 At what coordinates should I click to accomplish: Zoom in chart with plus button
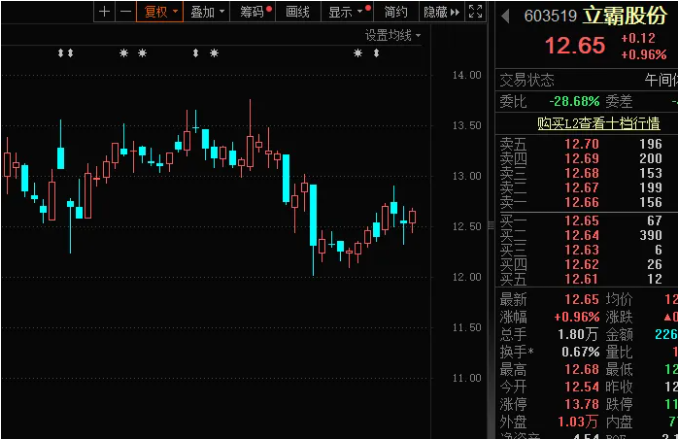tap(104, 12)
